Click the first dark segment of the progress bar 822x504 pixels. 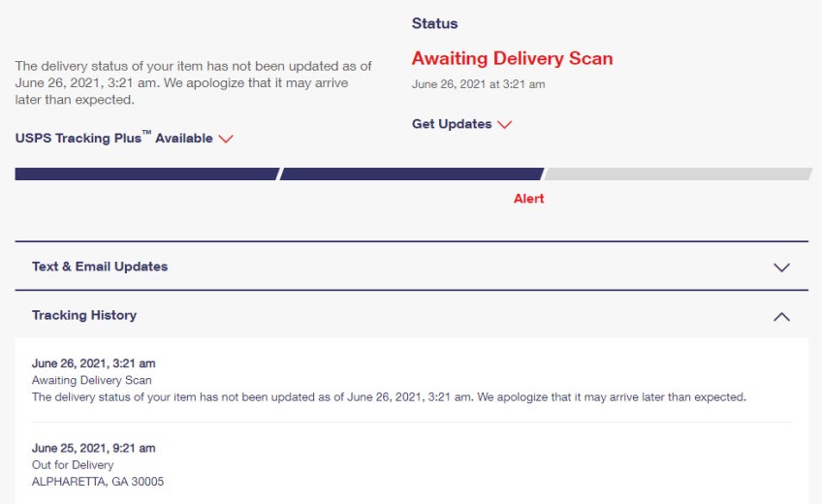(146, 174)
